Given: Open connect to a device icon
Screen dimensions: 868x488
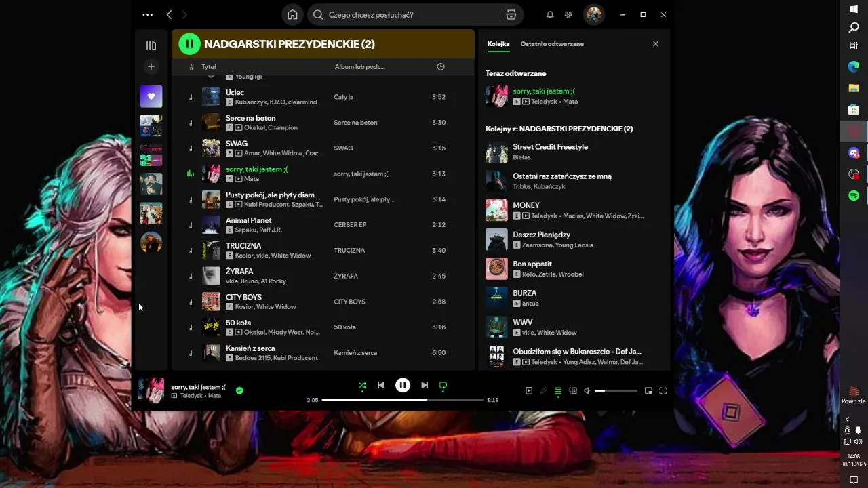Looking at the screenshot, I should pos(573,390).
